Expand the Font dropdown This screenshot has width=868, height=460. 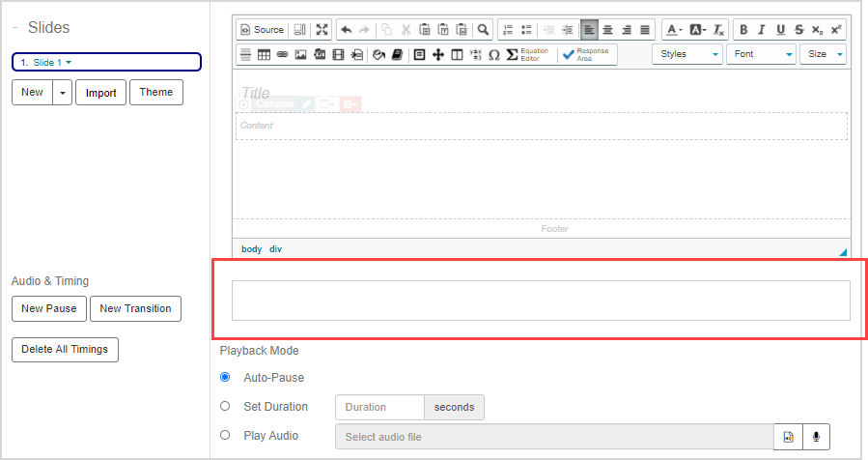coord(761,54)
